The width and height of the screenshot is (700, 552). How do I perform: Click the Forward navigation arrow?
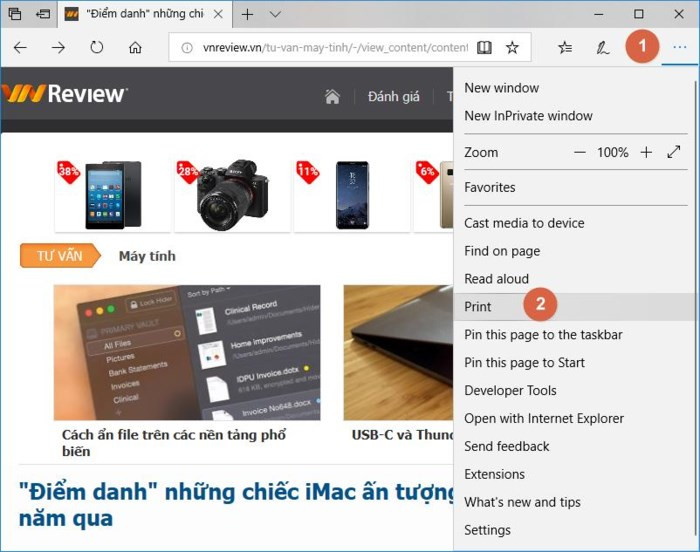coord(58,47)
